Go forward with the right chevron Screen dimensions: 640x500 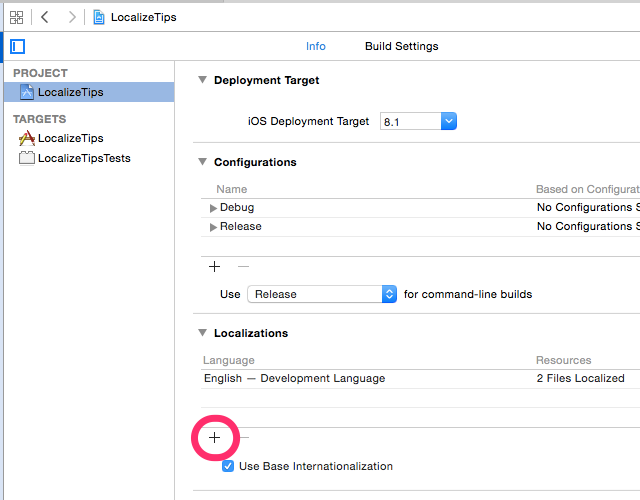click(x=72, y=17)
